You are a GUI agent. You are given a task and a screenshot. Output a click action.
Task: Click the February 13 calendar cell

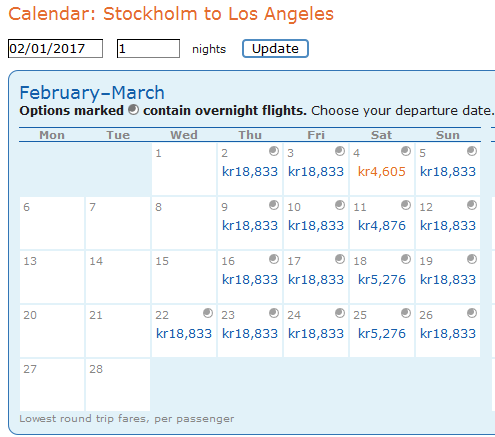click(x=52, y=277)
